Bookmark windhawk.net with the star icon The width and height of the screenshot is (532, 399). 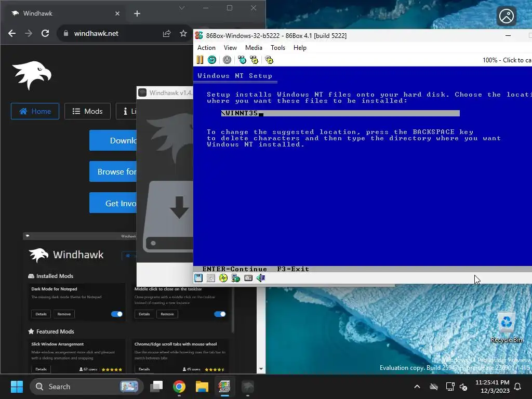pos(183,33)
